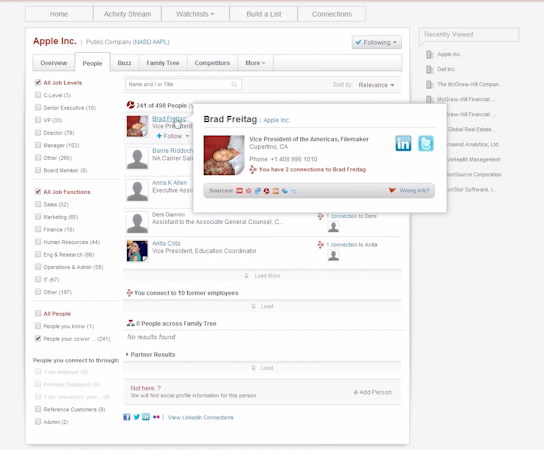The height and width of the screenshot is (450, 544).
Task: Check the Senior Executive (10) filter
Action: coord(38,107)
